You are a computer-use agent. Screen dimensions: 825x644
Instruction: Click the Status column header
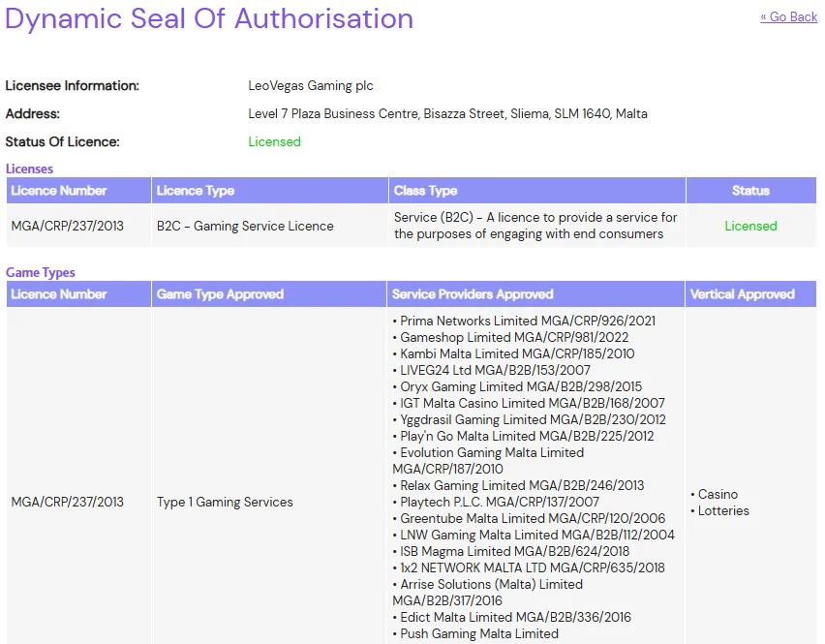click(x=750, y=191)
